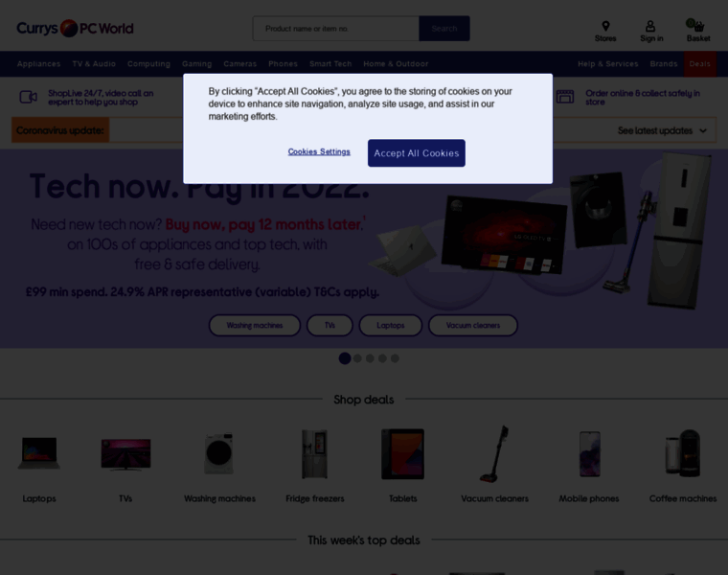The height and width of the screenshot is (575, 728).
Task: Select the first carousel dot
Action: click(345, 358)
